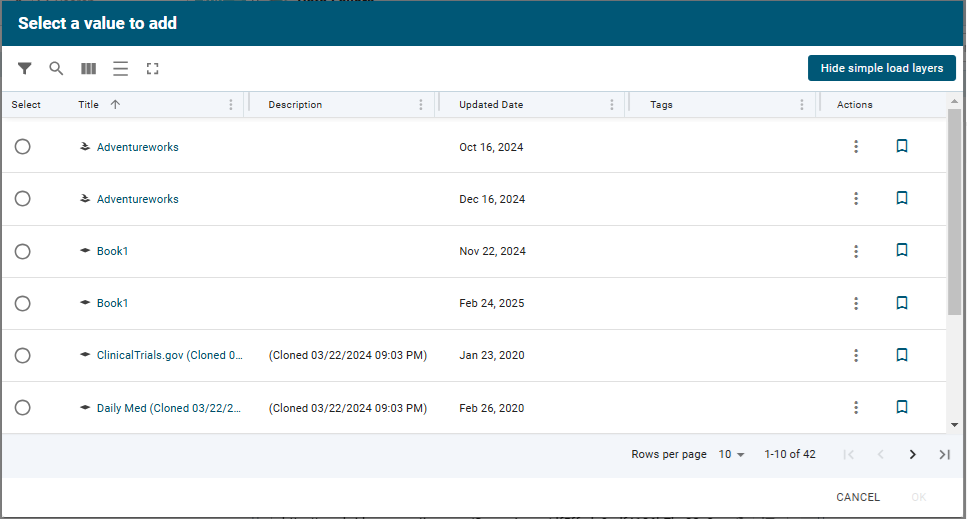Screen dimensions: 968x519
Task: Bookmark the ClinicalTrials.gov row
Action: point(901,355)
